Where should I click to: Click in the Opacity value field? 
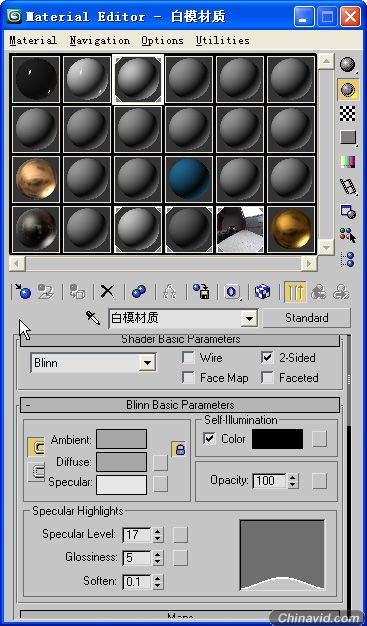click(270, 481)
